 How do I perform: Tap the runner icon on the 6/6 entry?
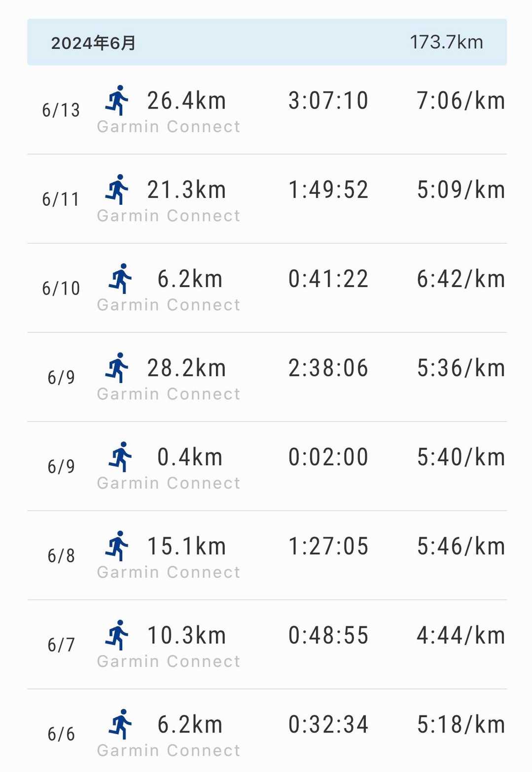click(120, 724)
